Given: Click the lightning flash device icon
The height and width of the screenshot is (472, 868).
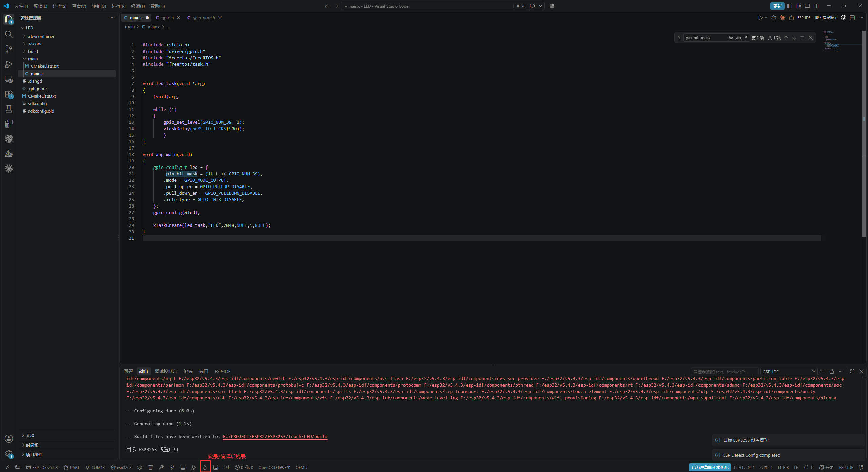Looking at the screenshot, I should [x=172, y=467].
